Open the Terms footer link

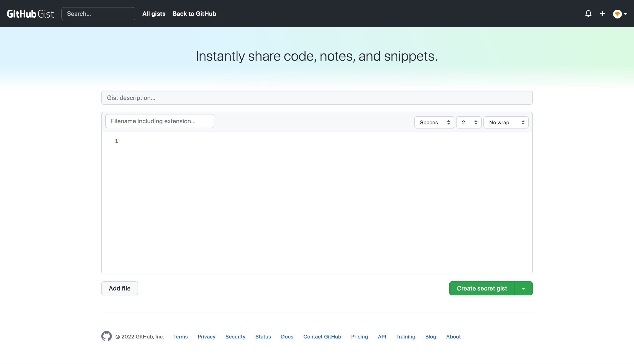point(181,337)
